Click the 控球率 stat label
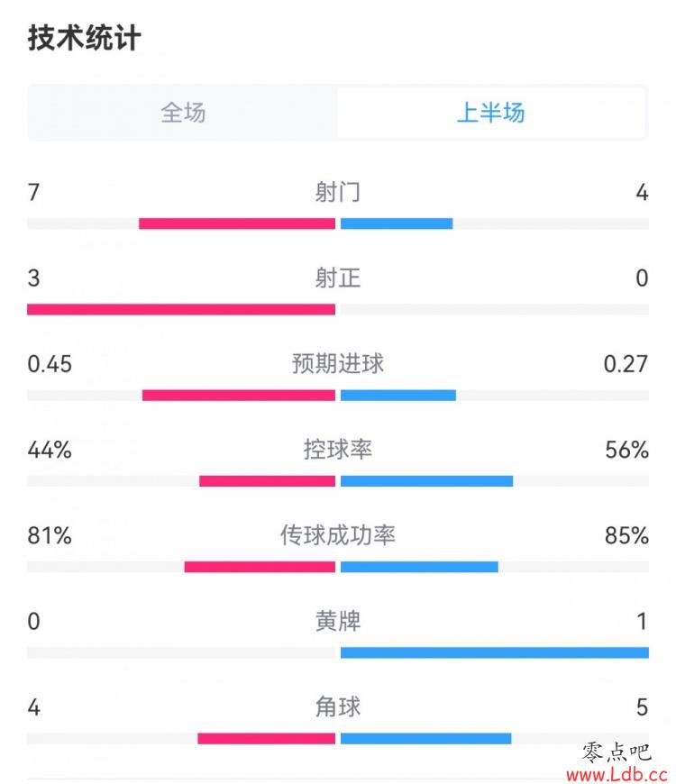 [x=337, y=450]
